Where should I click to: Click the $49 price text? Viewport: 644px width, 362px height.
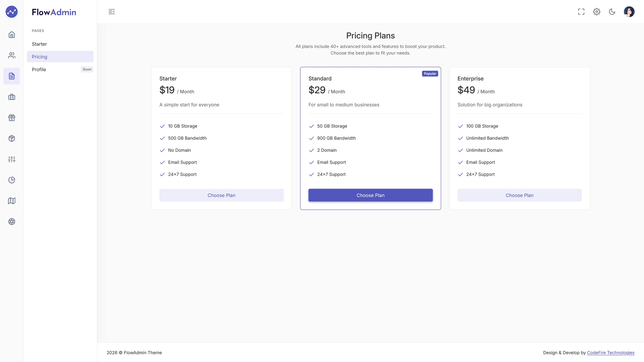[x=466, y=90]
